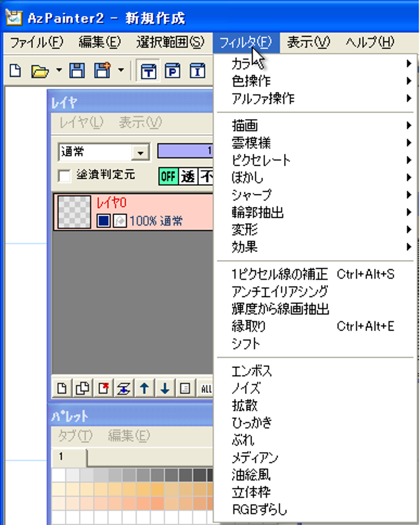Click the floppy disk save icon
Image resolution: width=420 pixels, height=525 pixels.
[x=77, y=71]
